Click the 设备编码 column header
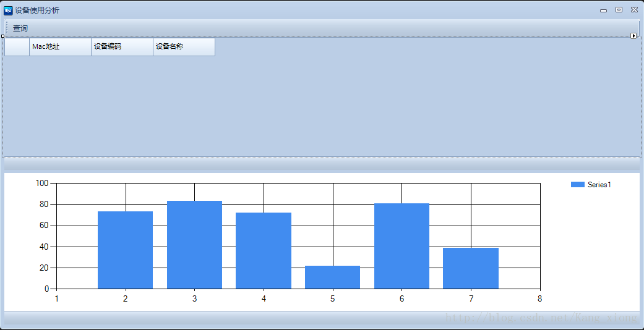 coord(122,47)
